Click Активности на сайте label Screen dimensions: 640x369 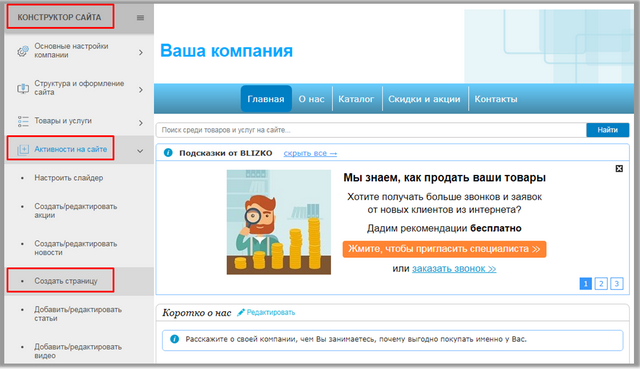71,149
